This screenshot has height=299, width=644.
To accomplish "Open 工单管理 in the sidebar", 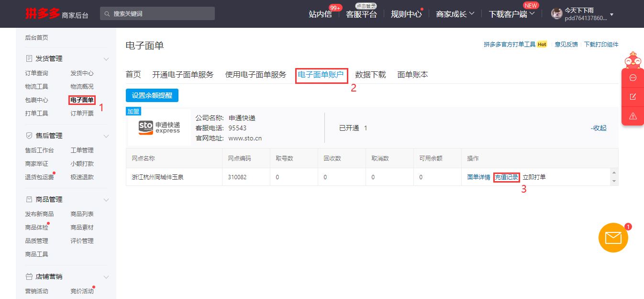I will (82, 150).
